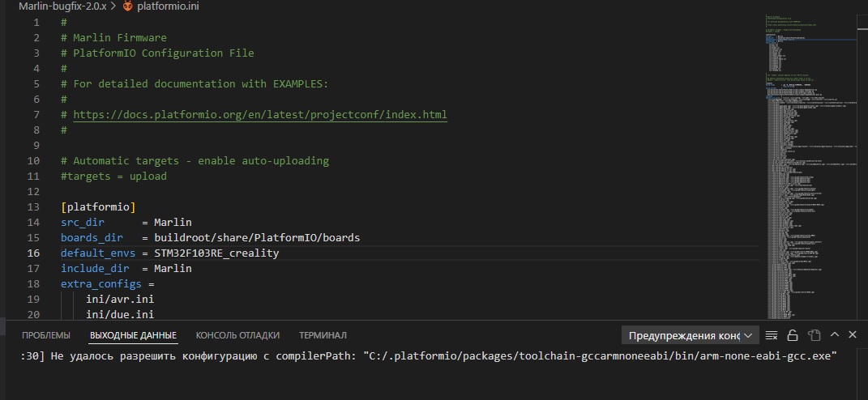Select the ВЫХОДНЫЕ ДАННЫЕ tab
868x400 pixels.
click(133, 335)
